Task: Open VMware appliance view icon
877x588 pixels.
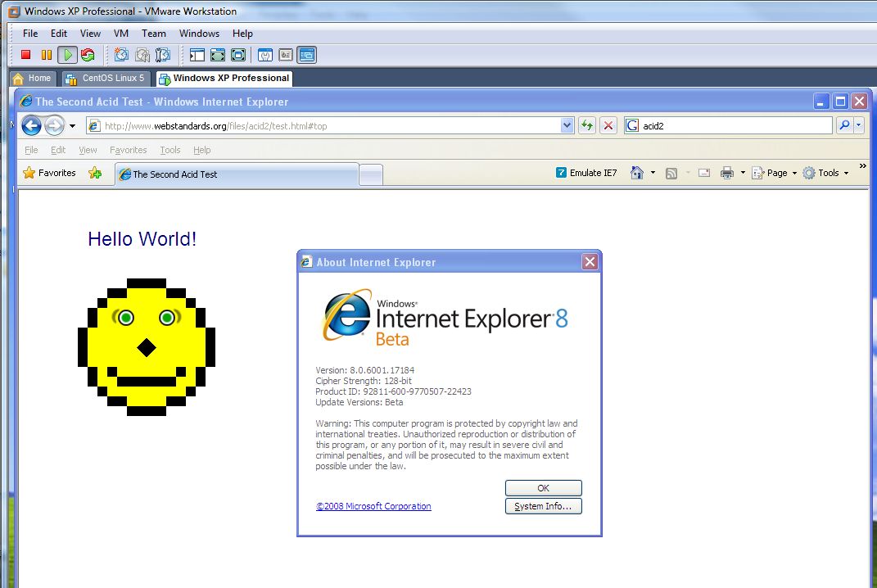Action: point(286,55)
